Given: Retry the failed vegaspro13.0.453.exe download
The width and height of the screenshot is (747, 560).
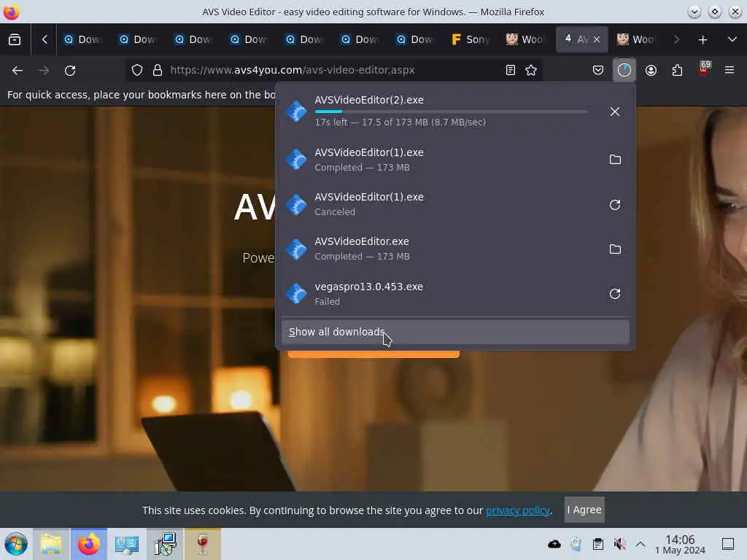Looking at the screenshot, I should (615, 294).
